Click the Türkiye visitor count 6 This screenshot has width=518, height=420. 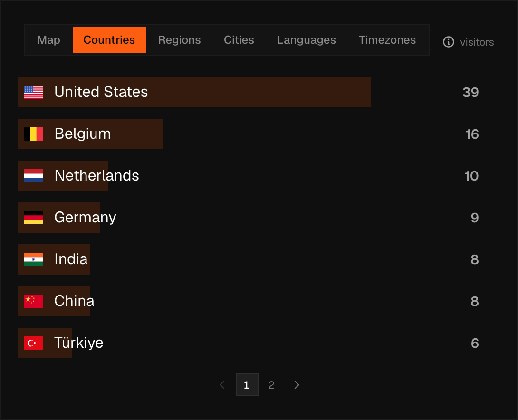tap(475, 344)
